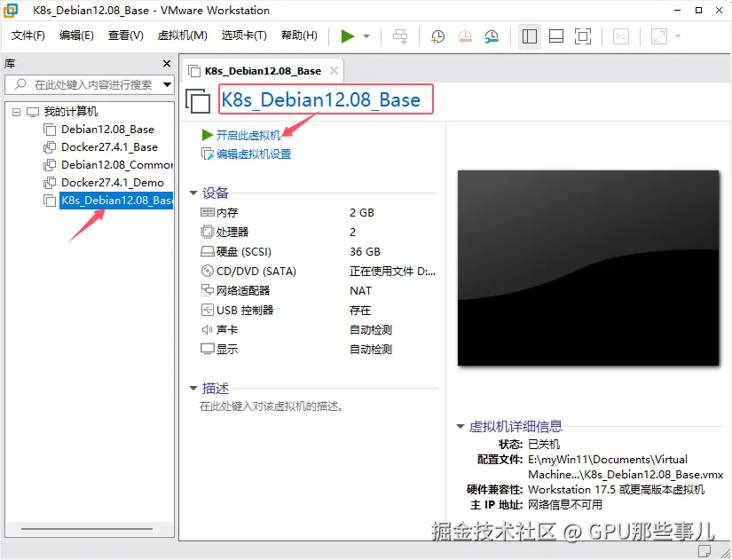The height and width of the screenshot is (560, 732).
Task: Send Ctrl+Alt+Del to the virtual machine
Action: [x=399, y=35]
